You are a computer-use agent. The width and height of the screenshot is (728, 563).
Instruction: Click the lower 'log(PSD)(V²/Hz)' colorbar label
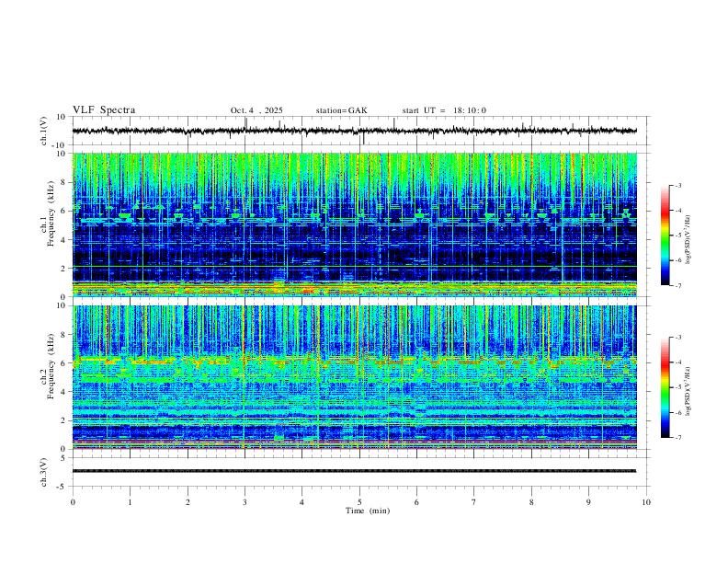688,391
